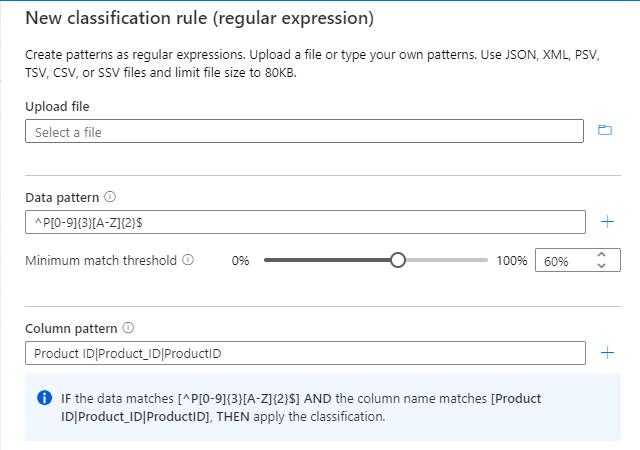Click the blue info icon in the rule summary
The image size is (640, 450).
[x=44, y=397]
